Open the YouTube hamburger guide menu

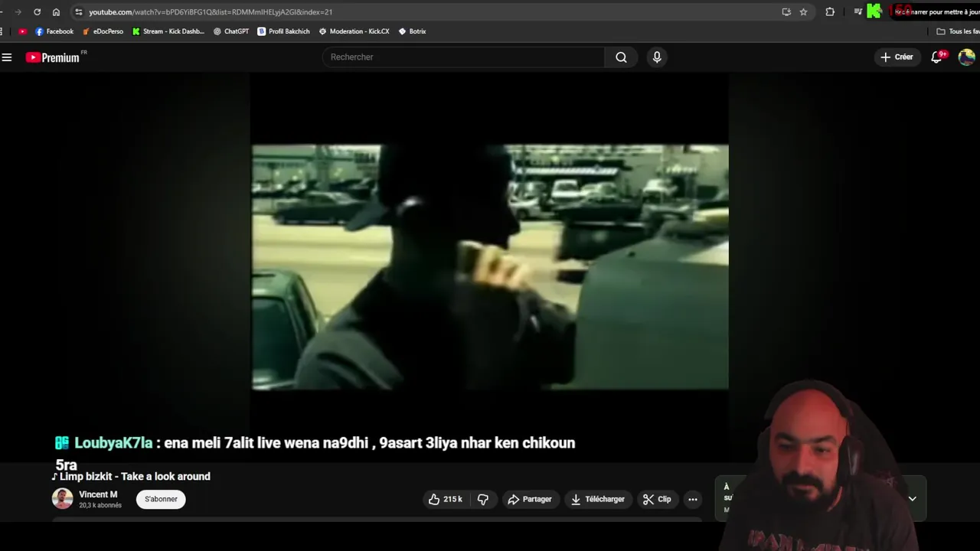(x=7, y=57)
